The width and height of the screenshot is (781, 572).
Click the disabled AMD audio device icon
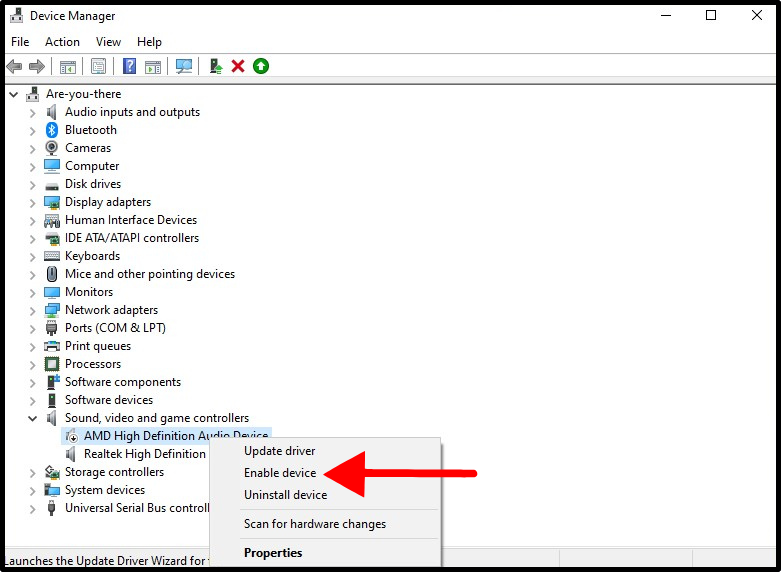[72, 436]
